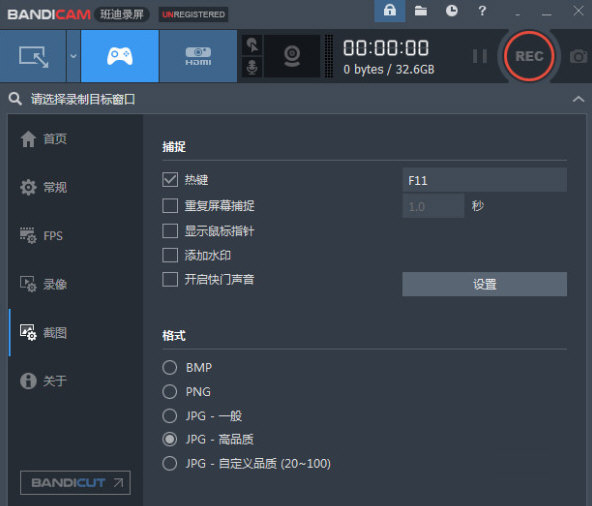The height and width of the screenshot is (506, 592).
Task: Click the 设置 settings button
Action: [x=484, y=284]
